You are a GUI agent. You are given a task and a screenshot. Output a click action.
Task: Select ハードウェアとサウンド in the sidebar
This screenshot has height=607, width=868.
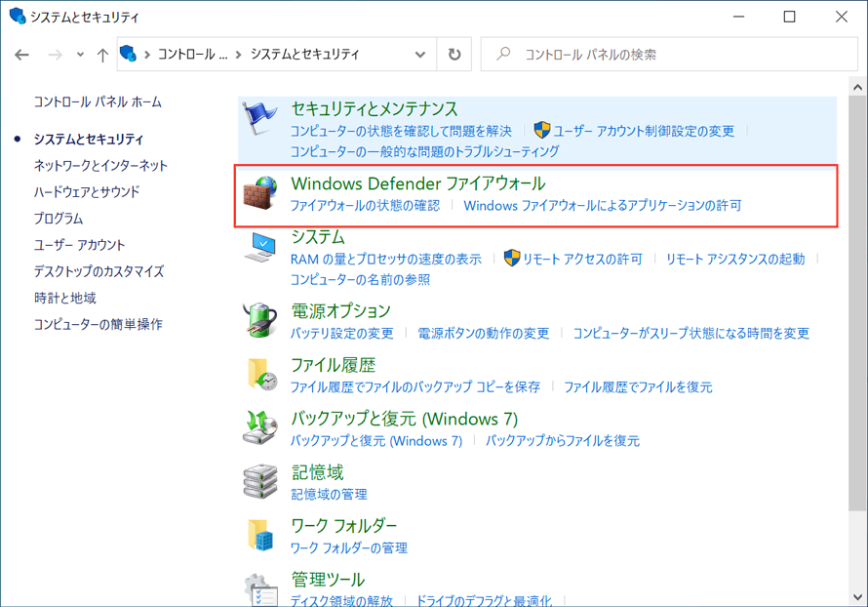tap(87, 192)
